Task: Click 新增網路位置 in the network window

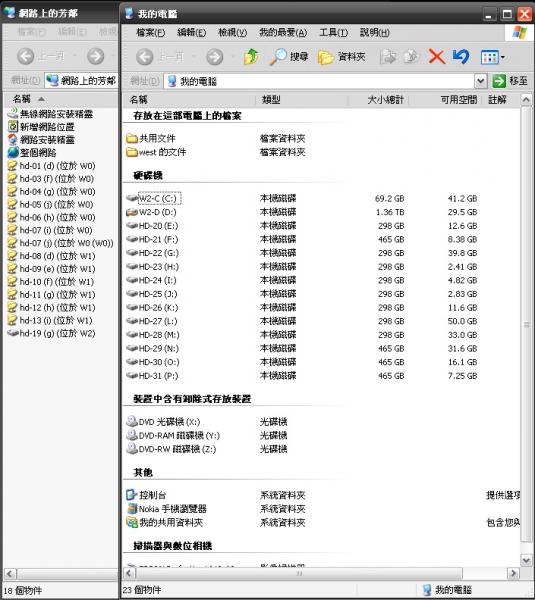Action: [x=41, y=127]
